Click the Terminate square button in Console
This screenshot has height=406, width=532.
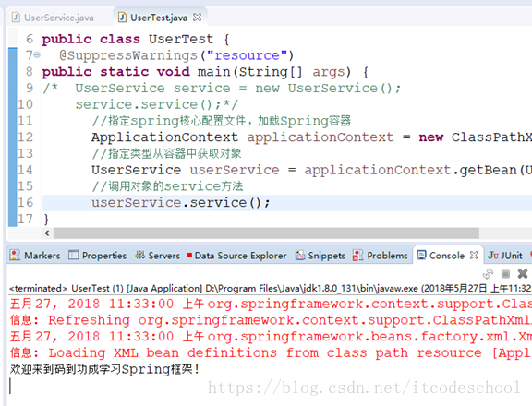[x=505, y=273]
